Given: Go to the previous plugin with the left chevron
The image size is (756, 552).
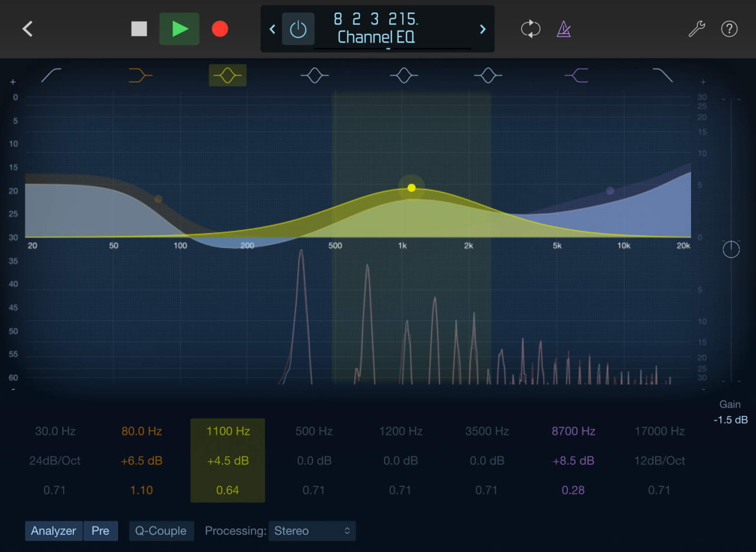Looking at the screenshot, I should pos(272,28).
